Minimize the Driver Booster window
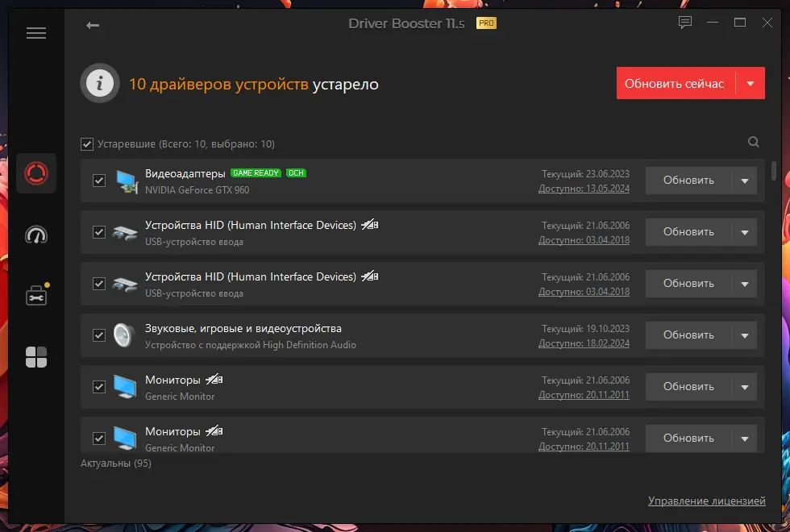The width and height of the screenshot is (790, 532). tap(713, 23)
